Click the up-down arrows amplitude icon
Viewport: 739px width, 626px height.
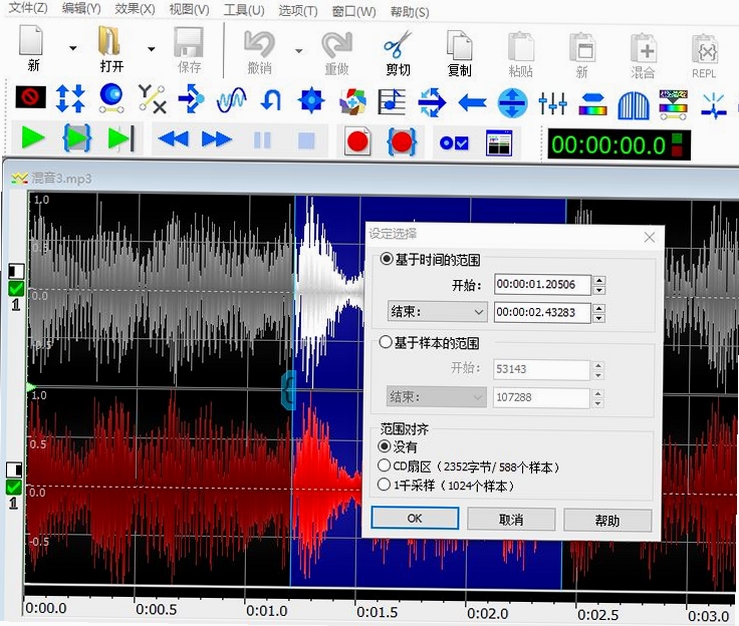(70, 98)
